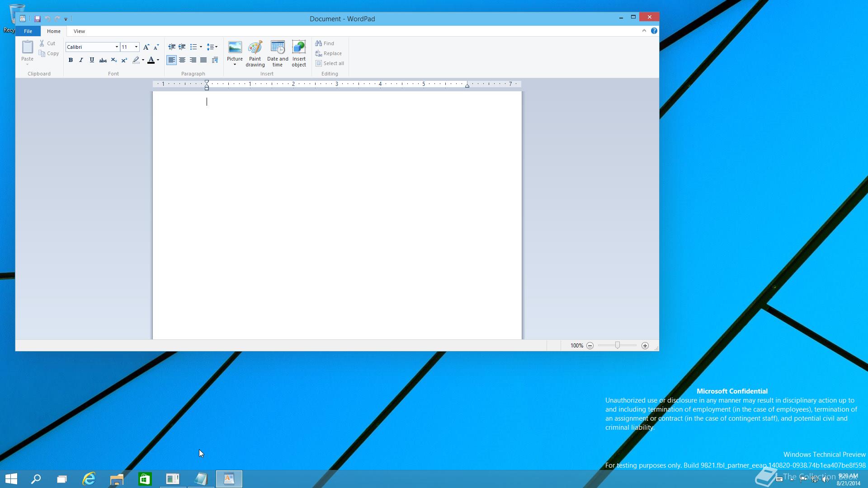The width and height of the screenshot is (868, 488).
Task: Open the line spacing dropdown
Action: tap(212, 47)
